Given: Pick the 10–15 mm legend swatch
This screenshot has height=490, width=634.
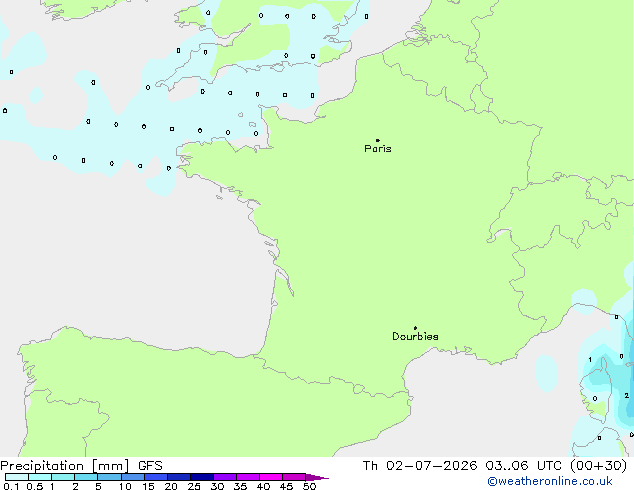Looking at the screenshot, I should (133, 477).
